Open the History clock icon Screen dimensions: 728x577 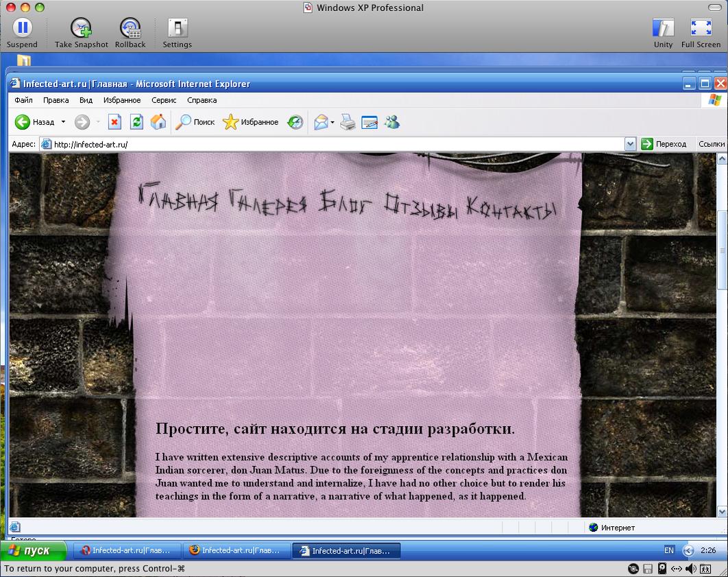[x=295, y=122]
